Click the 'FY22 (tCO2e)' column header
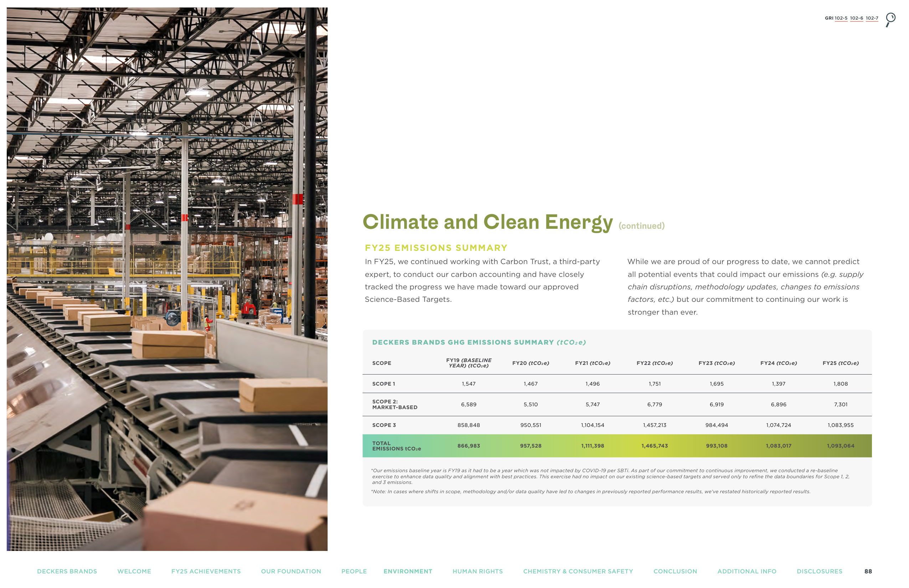The width and height of the screenshot is (909, 588). point(654,363)
